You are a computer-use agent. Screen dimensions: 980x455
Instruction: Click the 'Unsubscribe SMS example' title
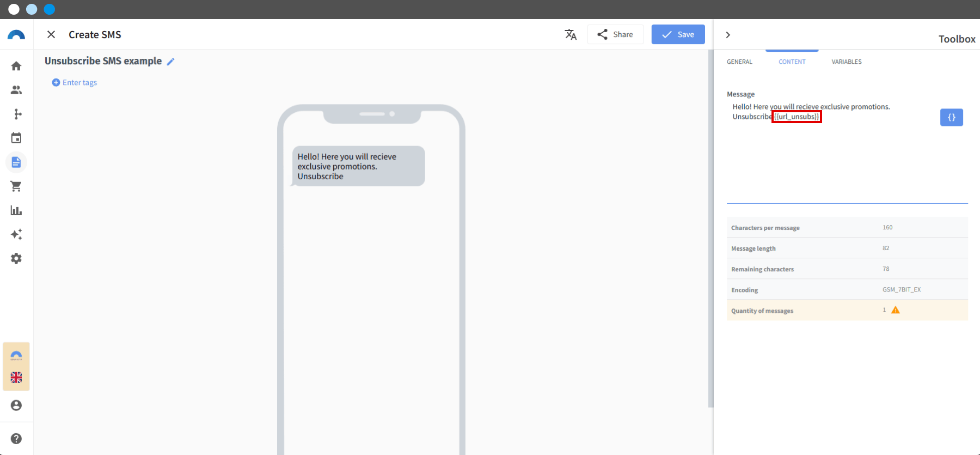coord(103,61)
